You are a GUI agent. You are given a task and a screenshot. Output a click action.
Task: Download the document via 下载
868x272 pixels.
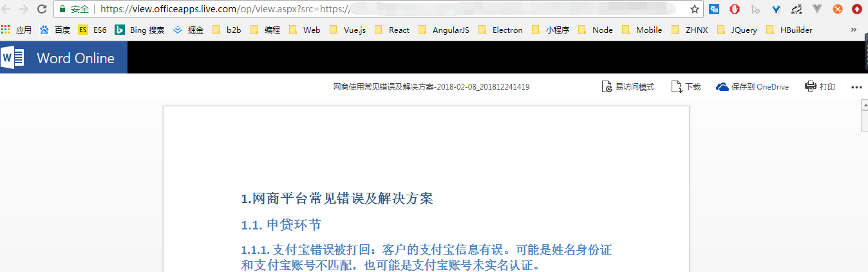point(686,87)
